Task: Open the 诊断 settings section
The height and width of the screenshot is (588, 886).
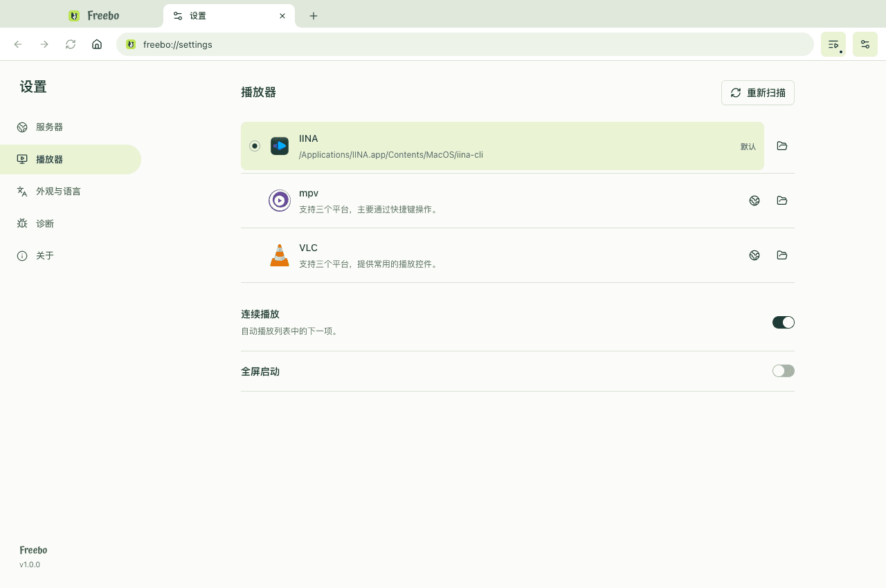Action: 71,223
